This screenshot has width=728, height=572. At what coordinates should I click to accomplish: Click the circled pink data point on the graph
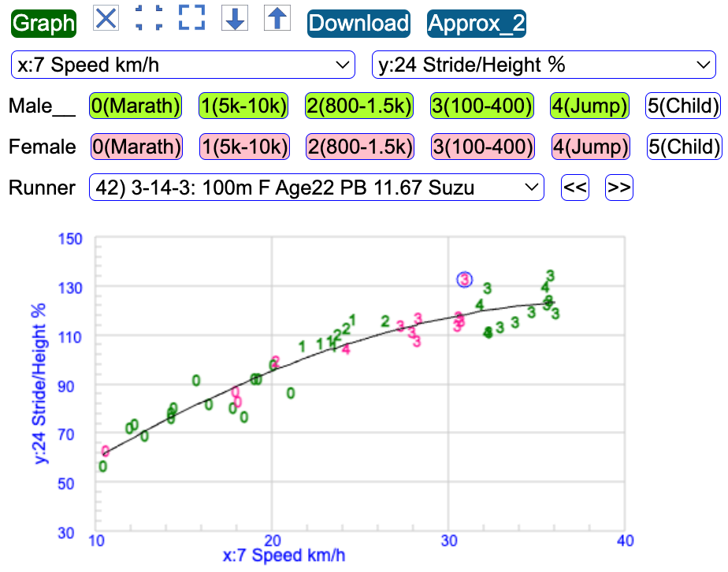coord(465,279)
